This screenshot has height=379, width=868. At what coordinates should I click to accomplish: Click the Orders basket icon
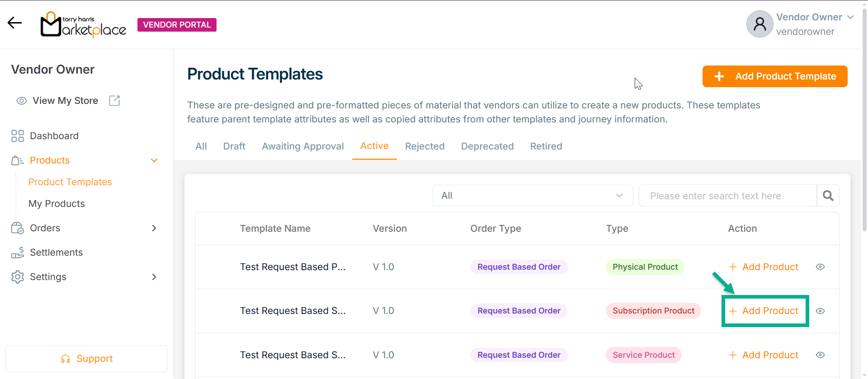click(18, 228)
